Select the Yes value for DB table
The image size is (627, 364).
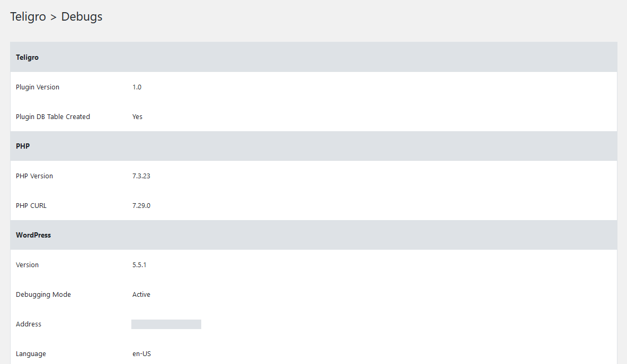coord(137,117)
